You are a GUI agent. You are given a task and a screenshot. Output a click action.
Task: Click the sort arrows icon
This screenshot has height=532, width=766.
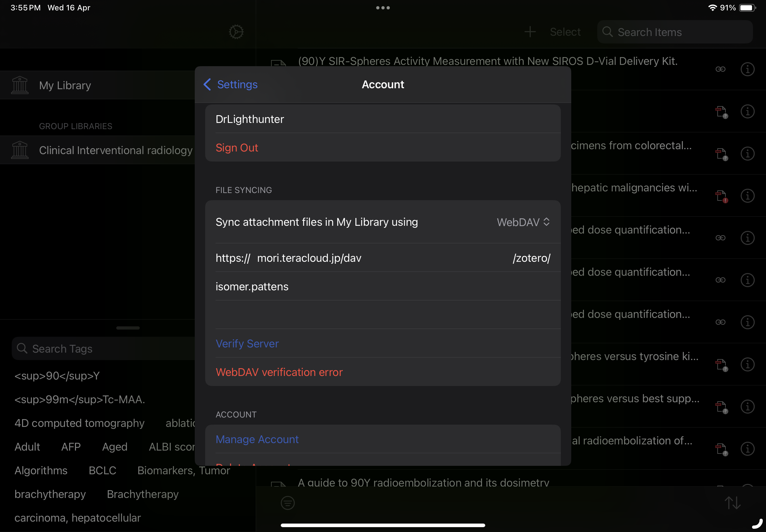point(733,503)
